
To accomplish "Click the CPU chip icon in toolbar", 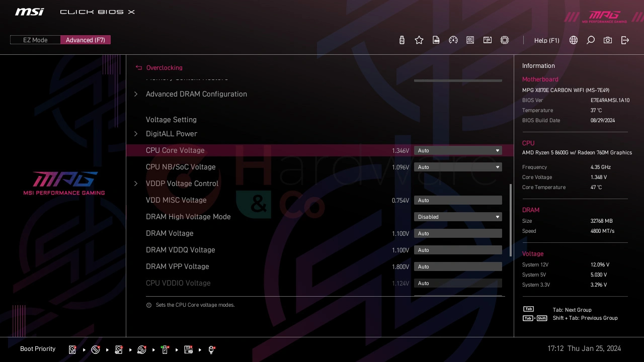I will [505, 40].
